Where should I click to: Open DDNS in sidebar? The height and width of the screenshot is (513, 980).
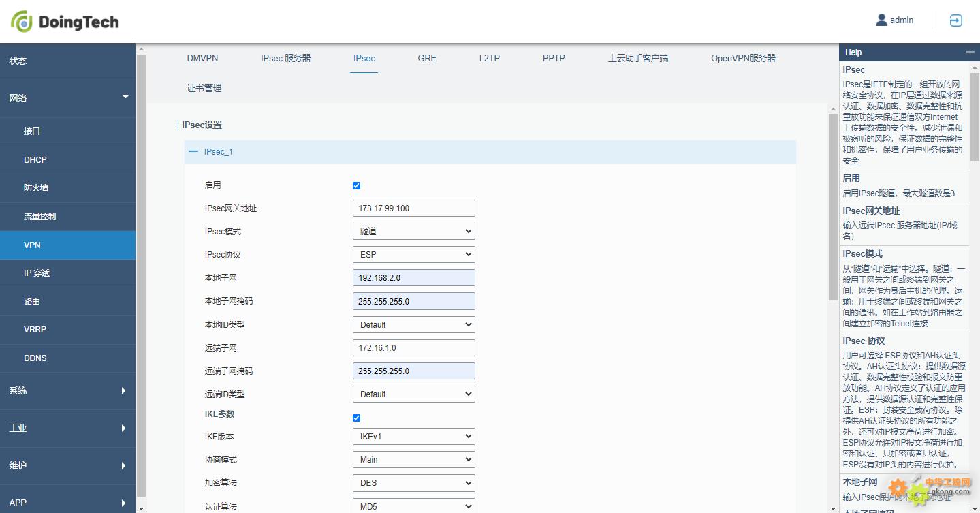68,358
